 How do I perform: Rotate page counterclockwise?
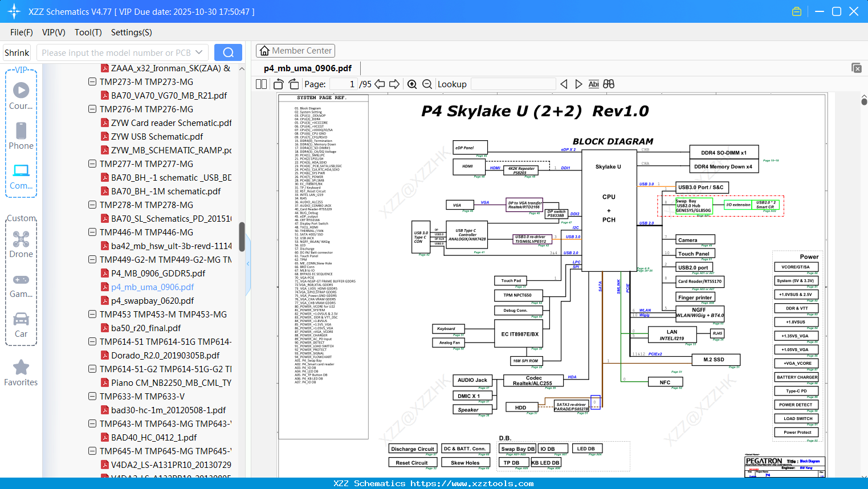point(279,84)
